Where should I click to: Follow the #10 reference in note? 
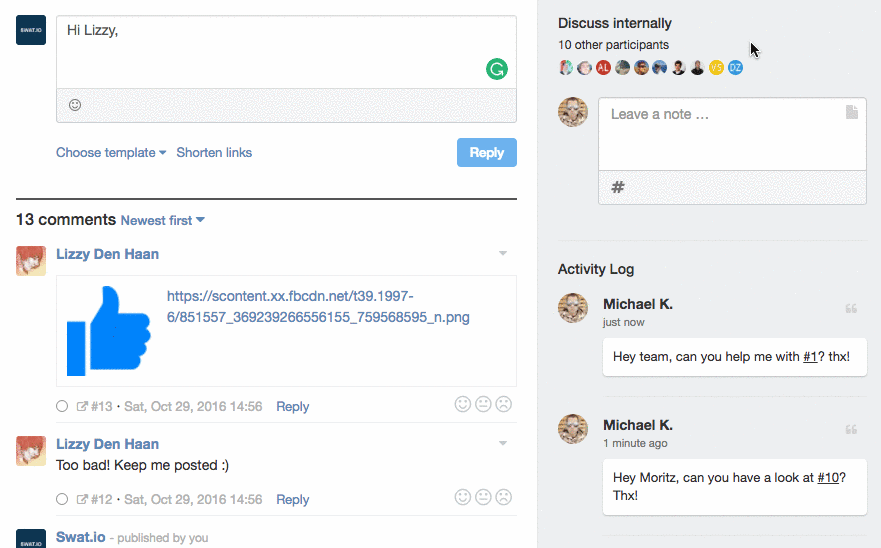tap(828, 478)
